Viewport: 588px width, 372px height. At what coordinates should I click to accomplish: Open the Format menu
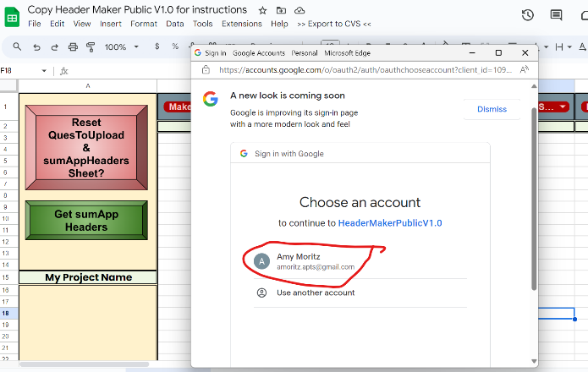[x=144, y=24]
